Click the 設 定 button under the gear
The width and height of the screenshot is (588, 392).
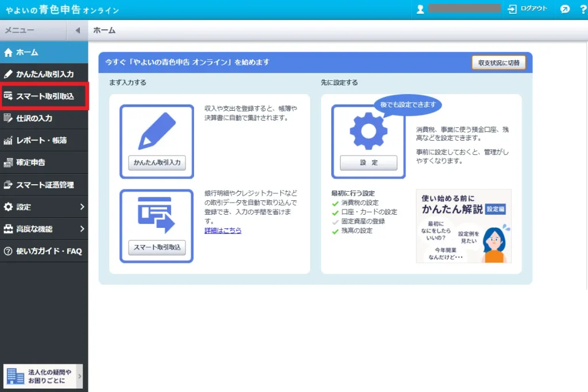click(x=369, y=162)
